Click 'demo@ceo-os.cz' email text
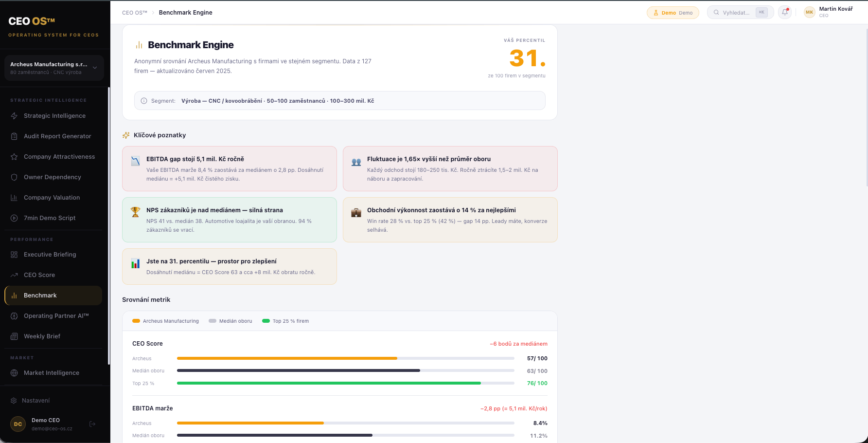The width and height of the screenshot is (868, 443). (x=52, y=429)
